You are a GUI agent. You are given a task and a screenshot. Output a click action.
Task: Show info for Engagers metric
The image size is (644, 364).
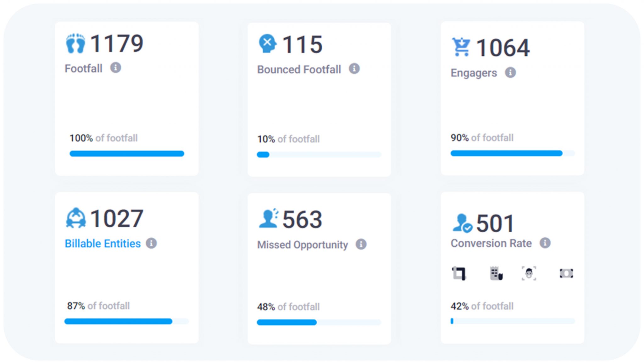click(510, 73)
